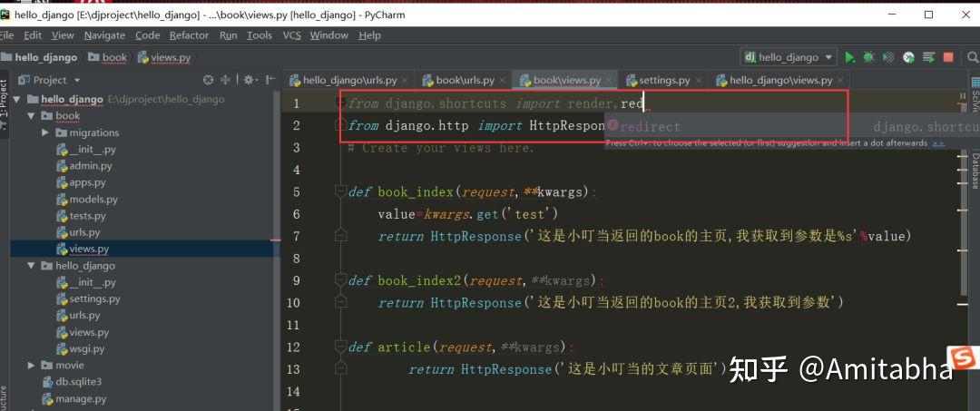The image size is (980, 411).
Task: Collapse the inner hello_django folder
Action: click(x=31, y=266)
